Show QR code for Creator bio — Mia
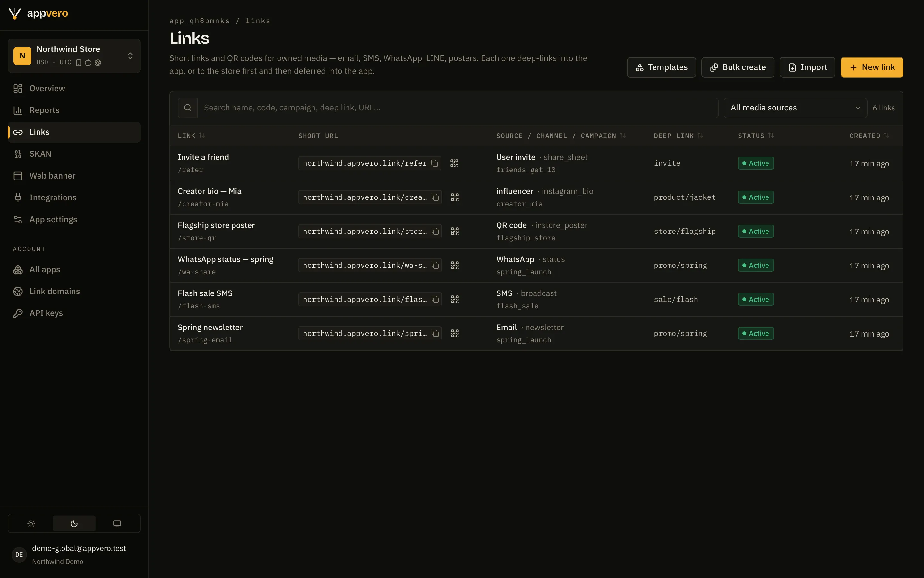Viewport: 924px width, 578px height. [x=455, y=197]
